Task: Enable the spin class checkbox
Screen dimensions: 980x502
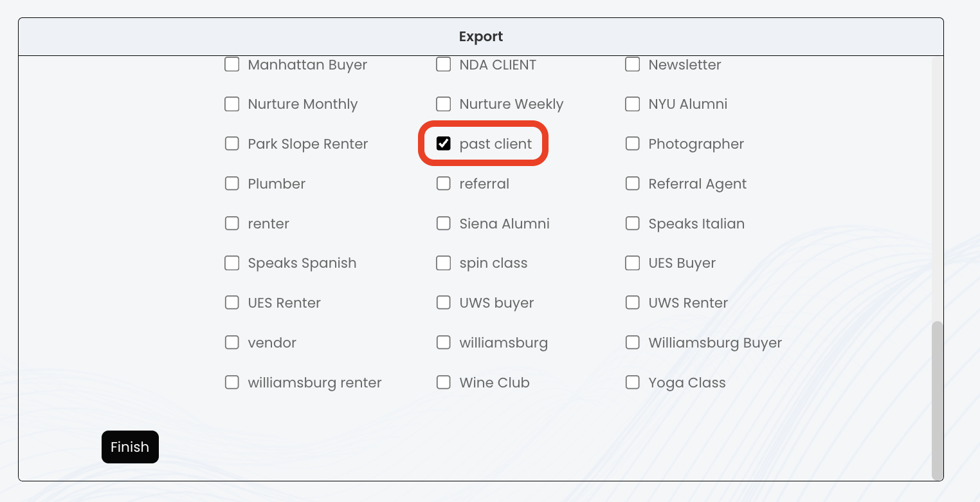Action: [x=444, y=263]
